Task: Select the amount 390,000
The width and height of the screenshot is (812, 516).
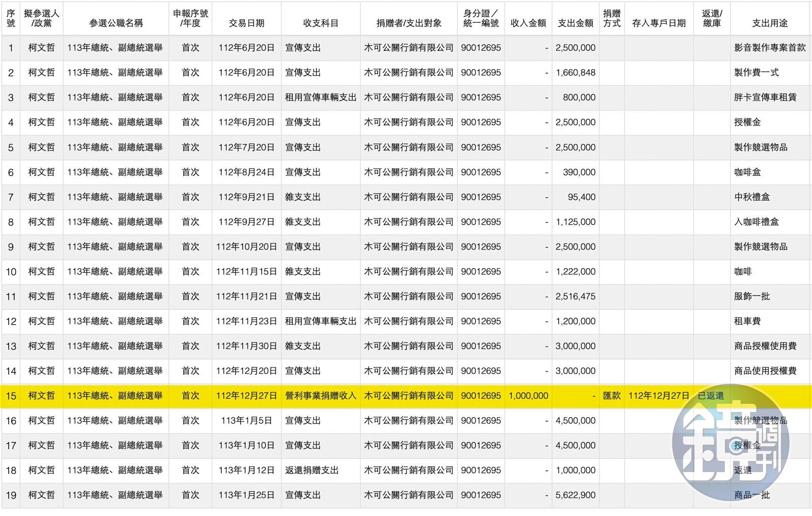Action: click(579, 172)
